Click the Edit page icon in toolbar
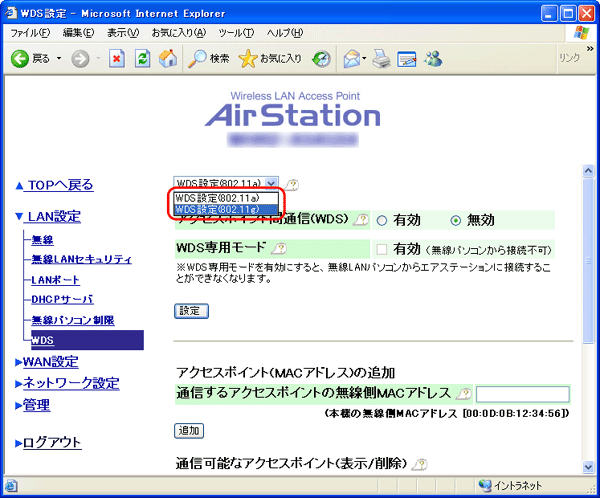The image size is (600, 498). (x=406, y=59)
